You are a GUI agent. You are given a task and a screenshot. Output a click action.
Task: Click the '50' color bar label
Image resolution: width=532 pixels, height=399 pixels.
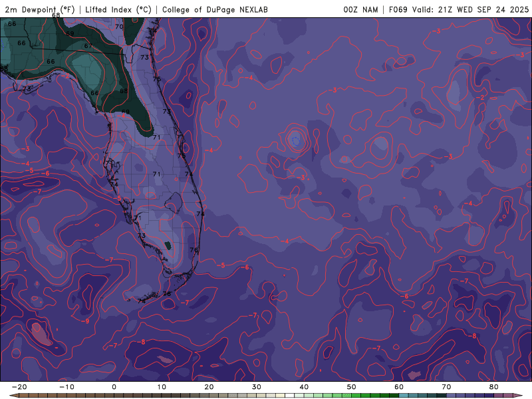352,387
